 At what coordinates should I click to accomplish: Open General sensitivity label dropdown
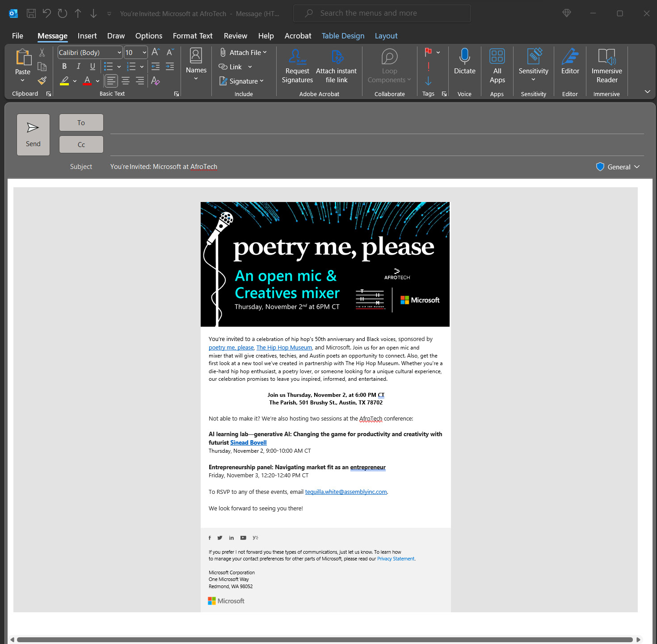pyautogui.click(x=619, y=167)
